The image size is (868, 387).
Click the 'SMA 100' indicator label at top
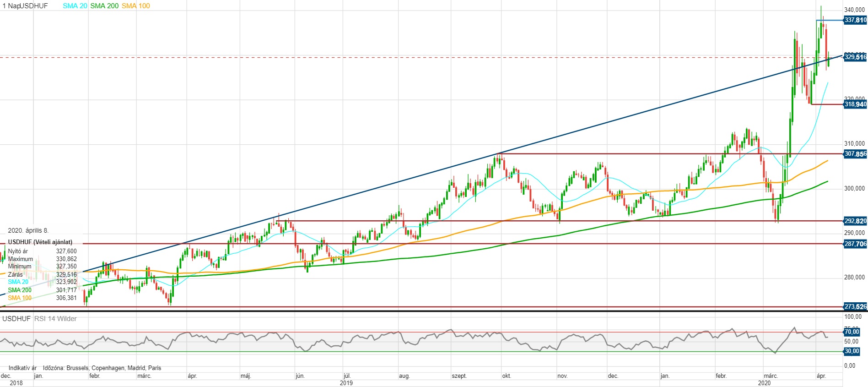tap(136, 6)
